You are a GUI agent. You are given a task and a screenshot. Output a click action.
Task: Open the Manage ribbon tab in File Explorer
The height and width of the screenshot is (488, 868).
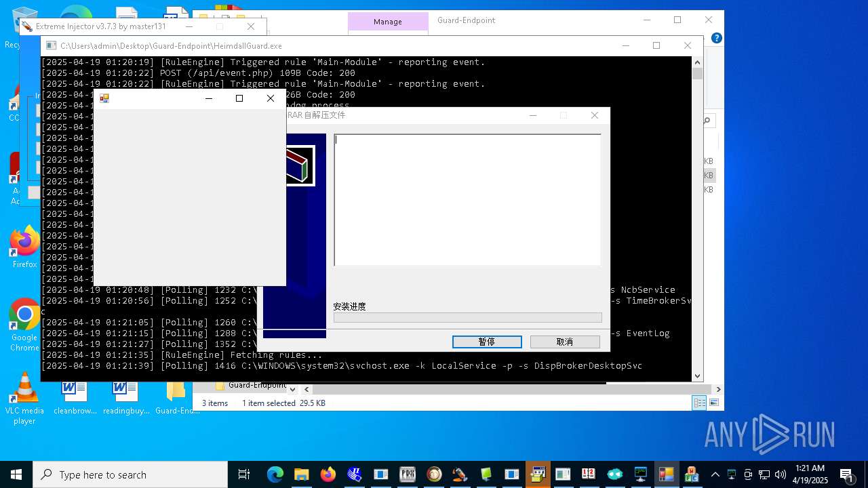pyautogui.click(x=388, y=22)
